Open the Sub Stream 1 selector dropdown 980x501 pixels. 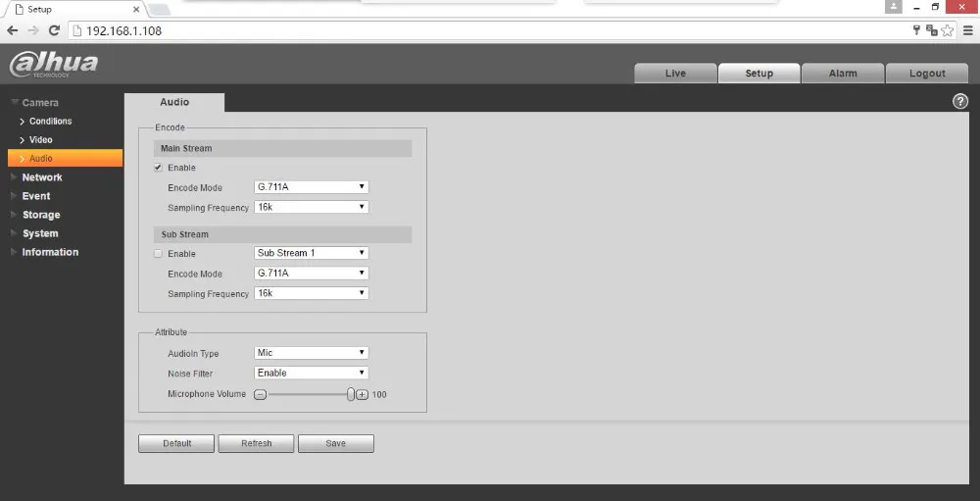(x=312, y=253)
